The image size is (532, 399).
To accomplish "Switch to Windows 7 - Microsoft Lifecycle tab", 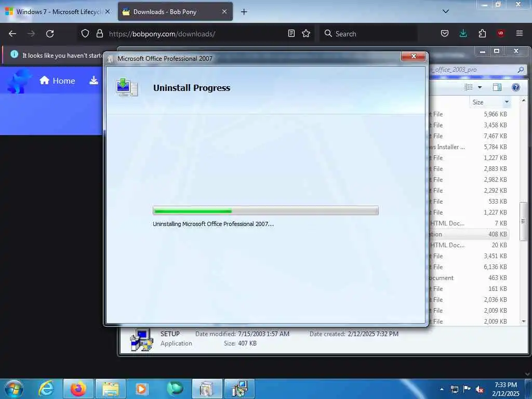I will pos(57,11).
